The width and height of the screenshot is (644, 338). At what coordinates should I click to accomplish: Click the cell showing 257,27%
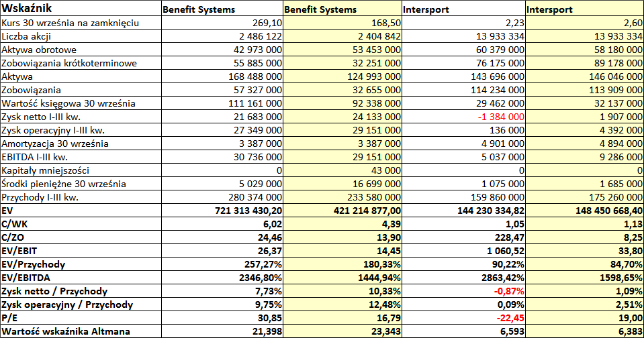coord(222,264)
